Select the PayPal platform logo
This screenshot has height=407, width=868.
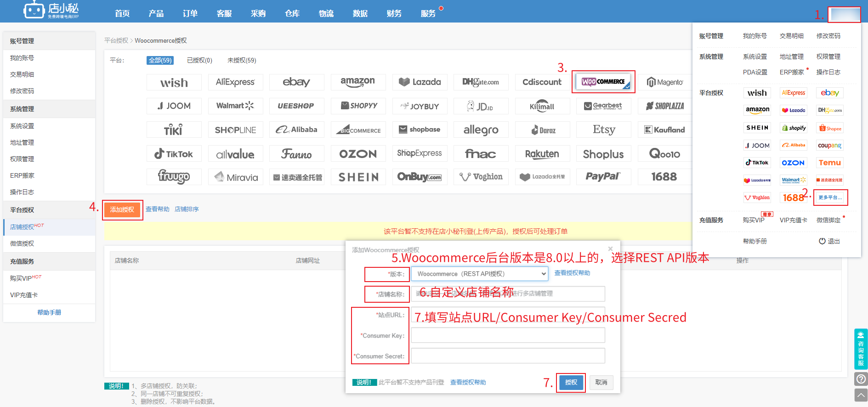603,177
